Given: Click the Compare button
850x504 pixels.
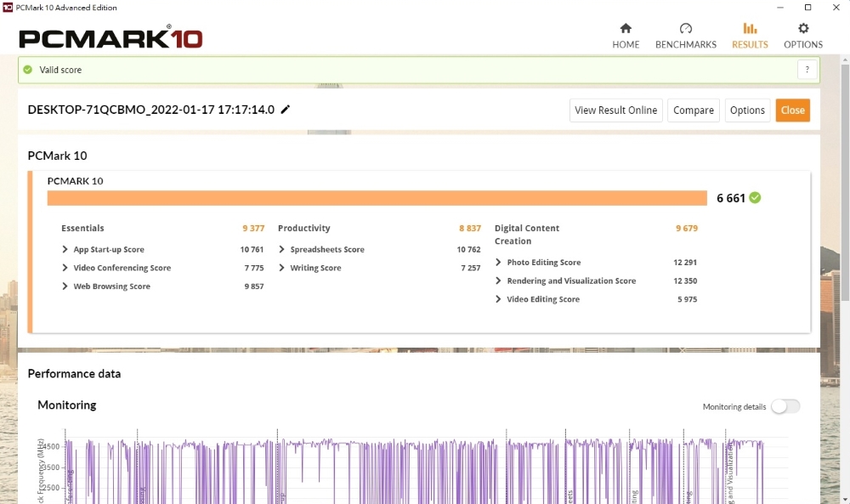Looking at the screenshot, I should point(693,110).
